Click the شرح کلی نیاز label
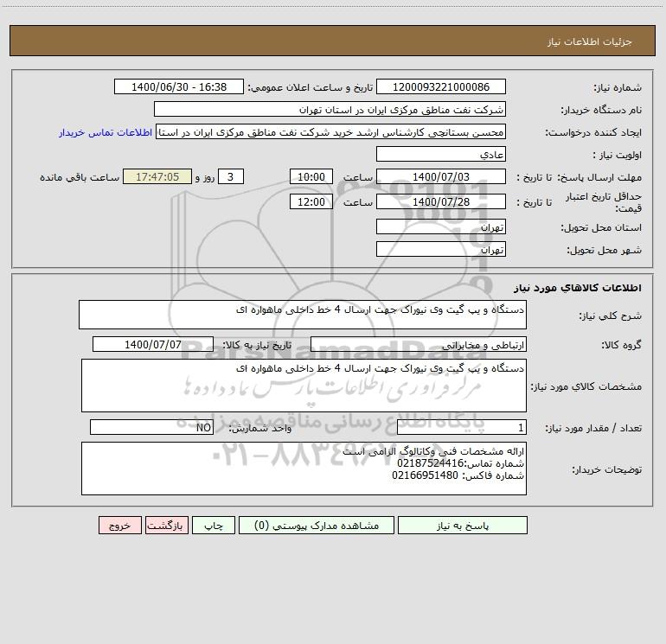The width and height of the screenshot is (666, 644). 611,316
